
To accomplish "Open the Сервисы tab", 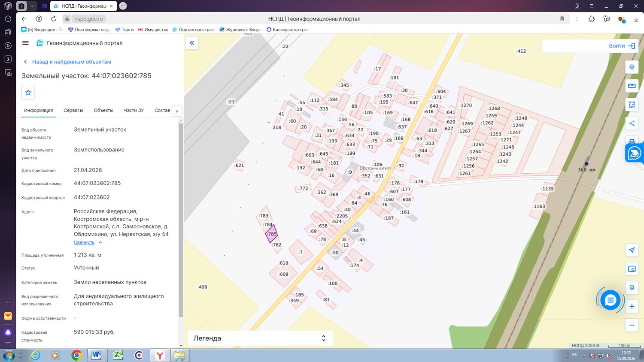I will coord(73,111).
